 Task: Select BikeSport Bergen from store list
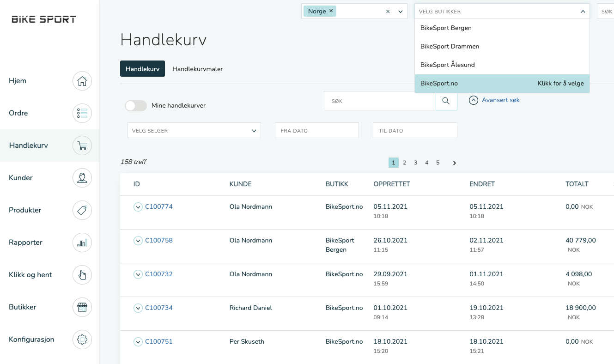pyautogui.click(x=502, y=28)
